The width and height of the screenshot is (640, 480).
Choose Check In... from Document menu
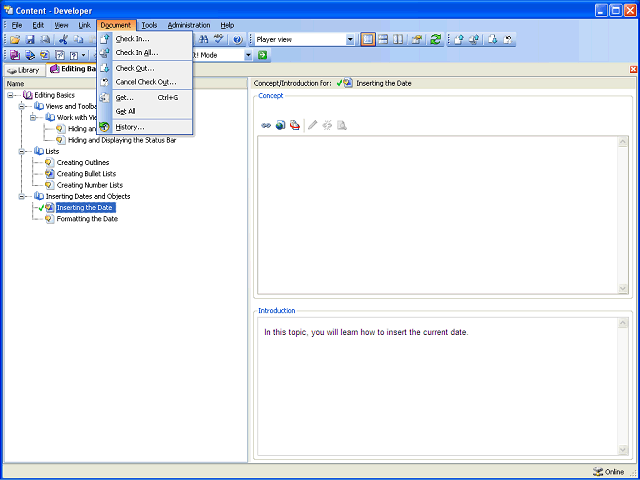[145, 39]
